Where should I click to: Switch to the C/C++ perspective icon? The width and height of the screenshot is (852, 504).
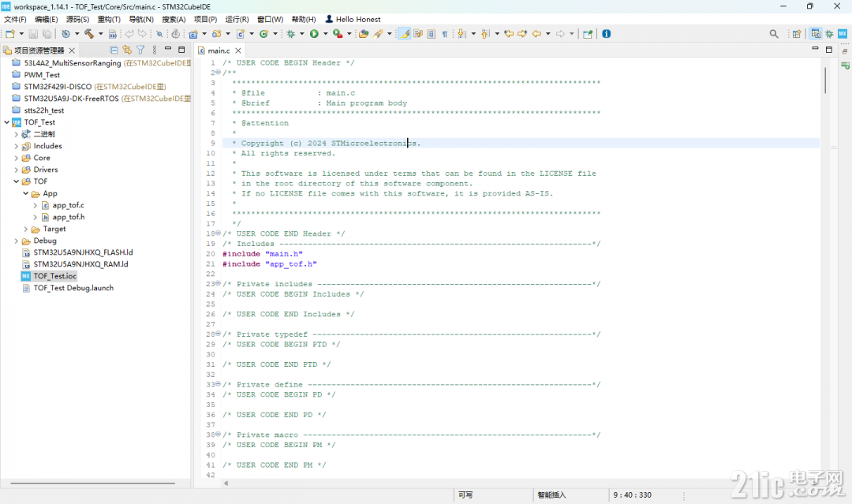(816, 34)
